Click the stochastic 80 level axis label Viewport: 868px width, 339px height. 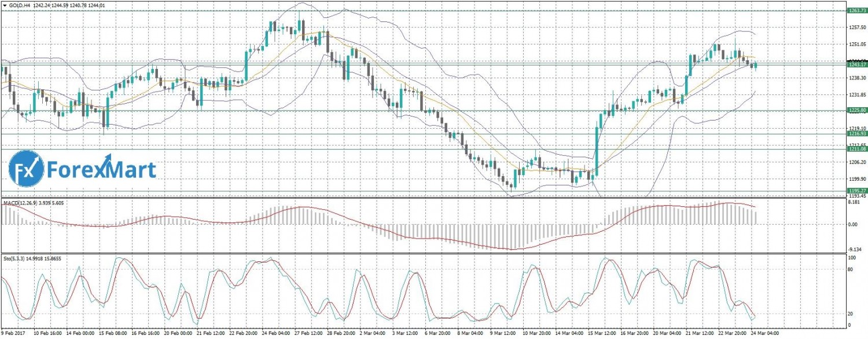(851, 269)
